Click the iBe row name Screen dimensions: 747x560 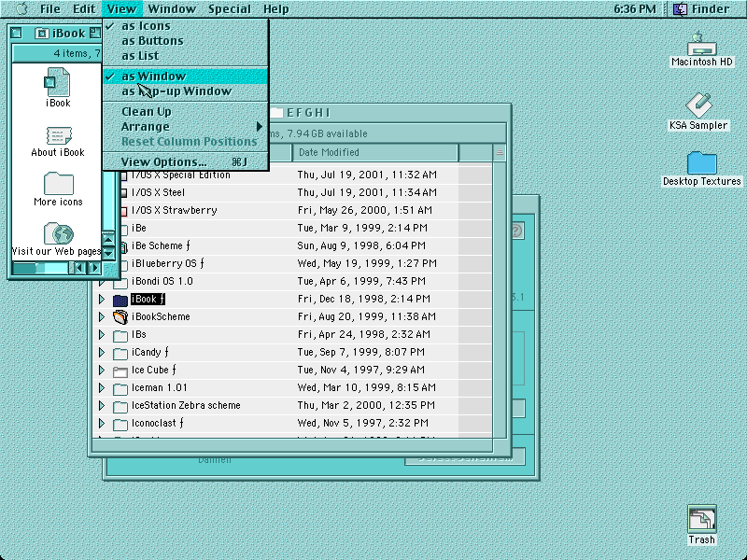pyautogui.click(x=138, y=228)
